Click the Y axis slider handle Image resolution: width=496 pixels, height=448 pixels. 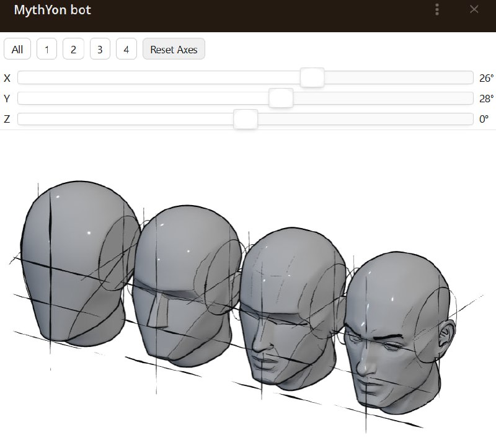point(281,99)
